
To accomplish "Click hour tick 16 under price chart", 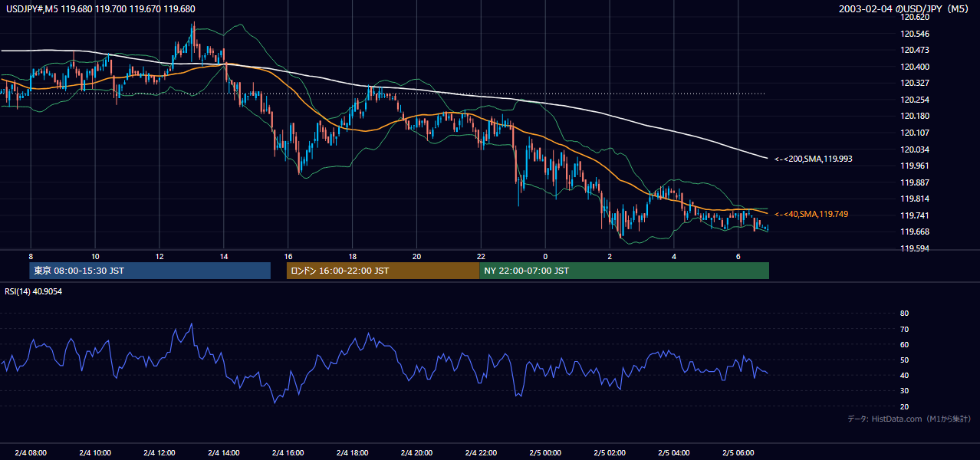I will point(288,256).
